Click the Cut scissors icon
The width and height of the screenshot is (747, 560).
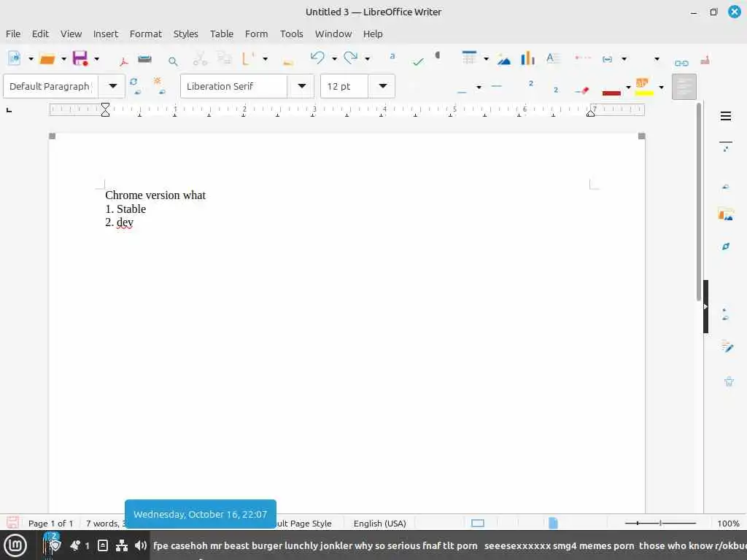(200, 58)
